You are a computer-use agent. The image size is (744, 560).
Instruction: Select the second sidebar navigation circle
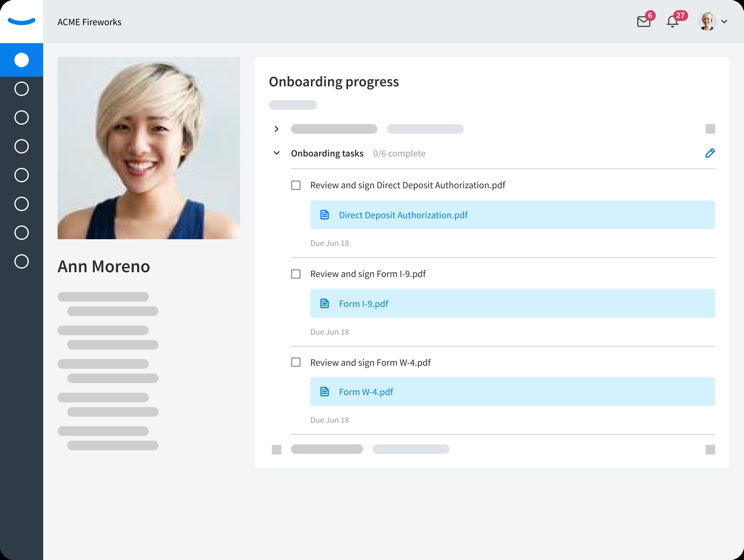[22, 89]
